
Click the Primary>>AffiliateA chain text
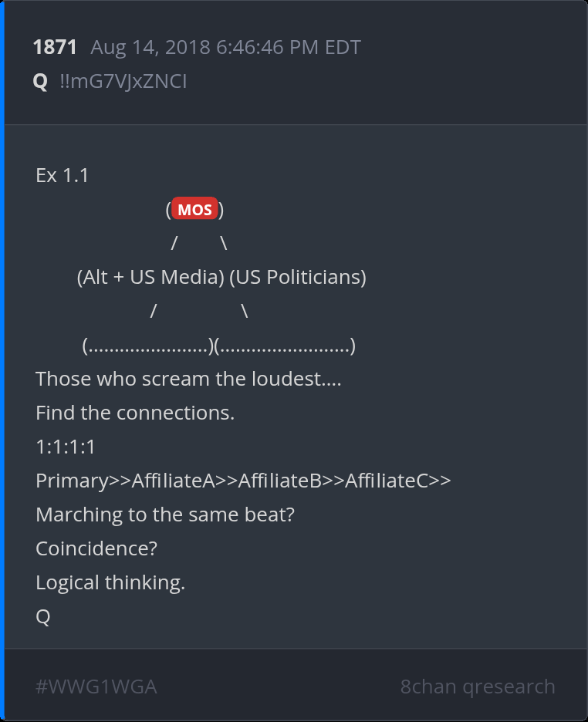coord(243,481)
